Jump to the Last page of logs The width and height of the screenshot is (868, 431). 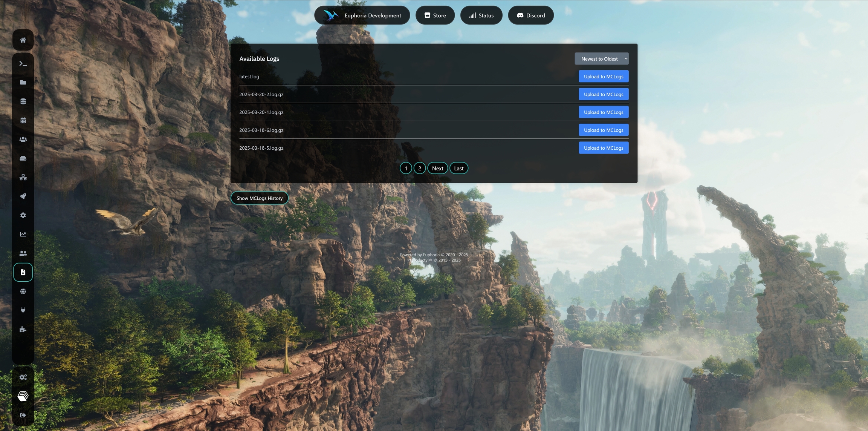click(458, 168)
